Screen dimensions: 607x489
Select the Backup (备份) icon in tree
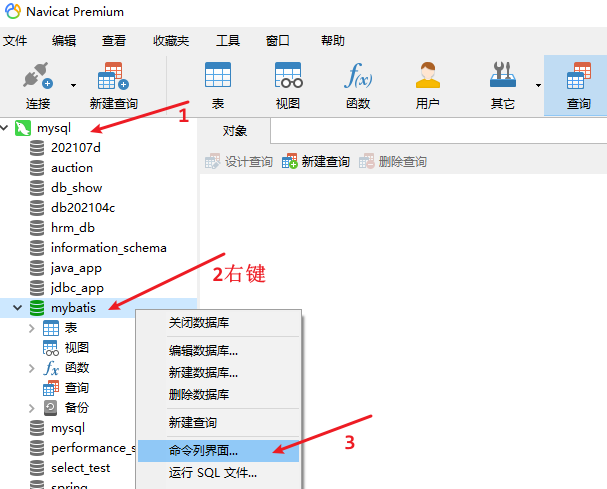(51, 408)
